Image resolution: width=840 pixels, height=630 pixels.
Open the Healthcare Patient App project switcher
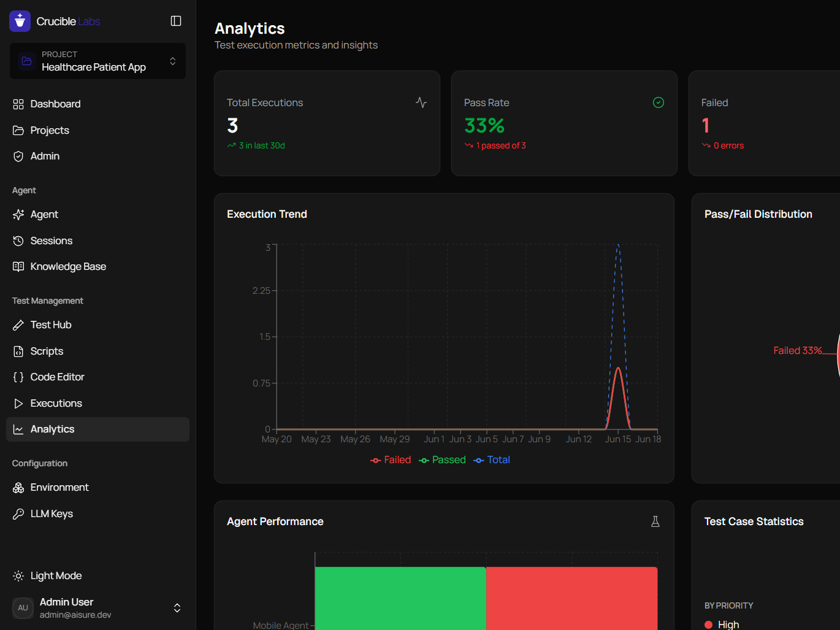click(x=97, y=61)
